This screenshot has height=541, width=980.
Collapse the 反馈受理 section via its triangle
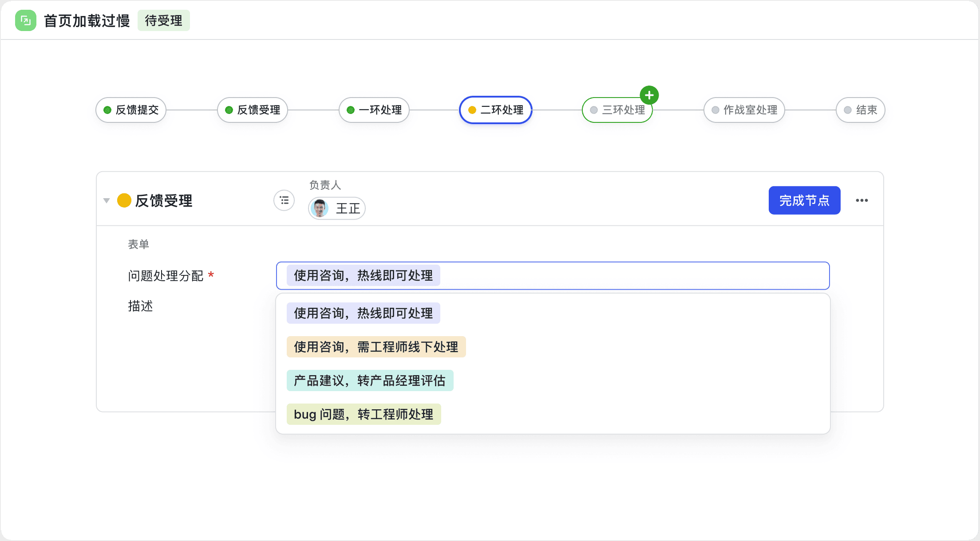pyautogui.click(x=107, y=200)
